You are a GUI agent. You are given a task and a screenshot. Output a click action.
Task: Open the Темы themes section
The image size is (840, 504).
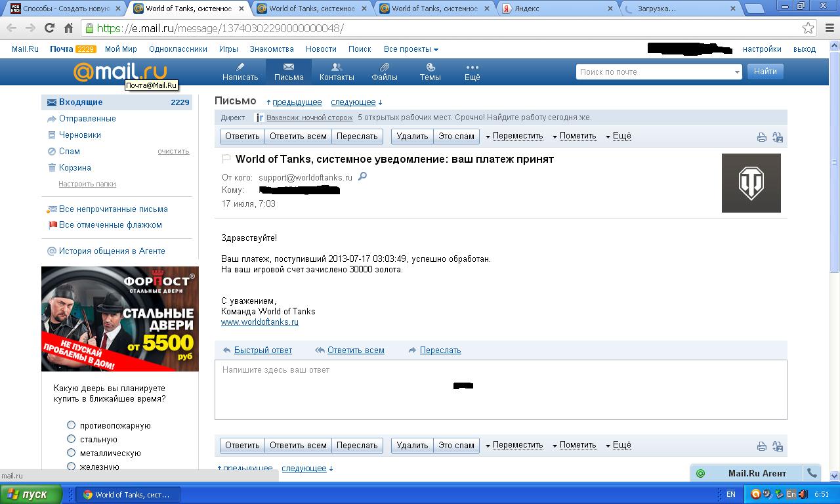pos(430,72)
